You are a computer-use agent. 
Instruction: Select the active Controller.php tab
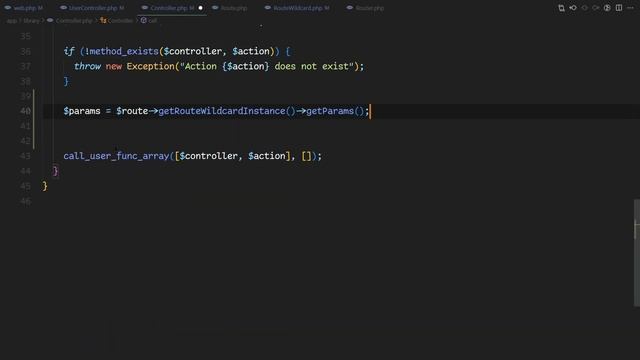coord(171,8)
